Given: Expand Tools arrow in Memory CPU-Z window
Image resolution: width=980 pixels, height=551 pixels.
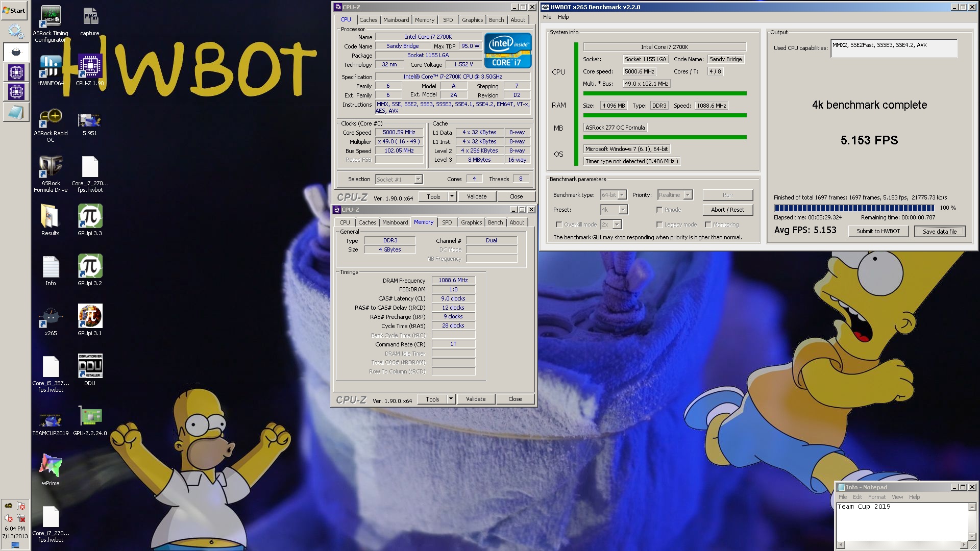Looking at the screenshot, I should pyautogui.click(x=451, y=399).
